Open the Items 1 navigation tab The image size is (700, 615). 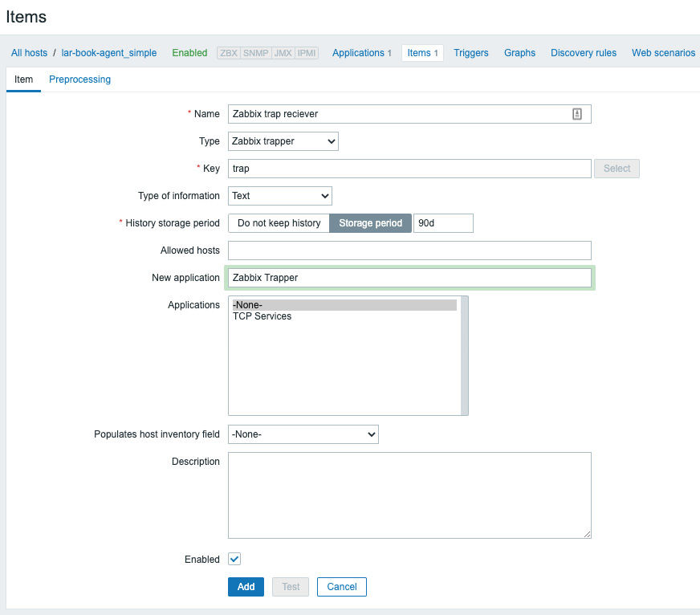[x=422, y=53]
